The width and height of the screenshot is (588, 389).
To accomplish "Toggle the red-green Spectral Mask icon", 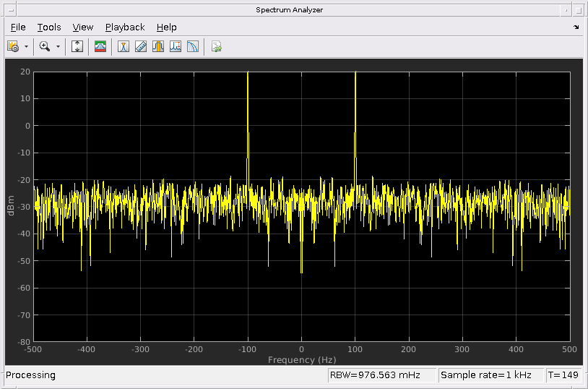I will coord(100,46).
